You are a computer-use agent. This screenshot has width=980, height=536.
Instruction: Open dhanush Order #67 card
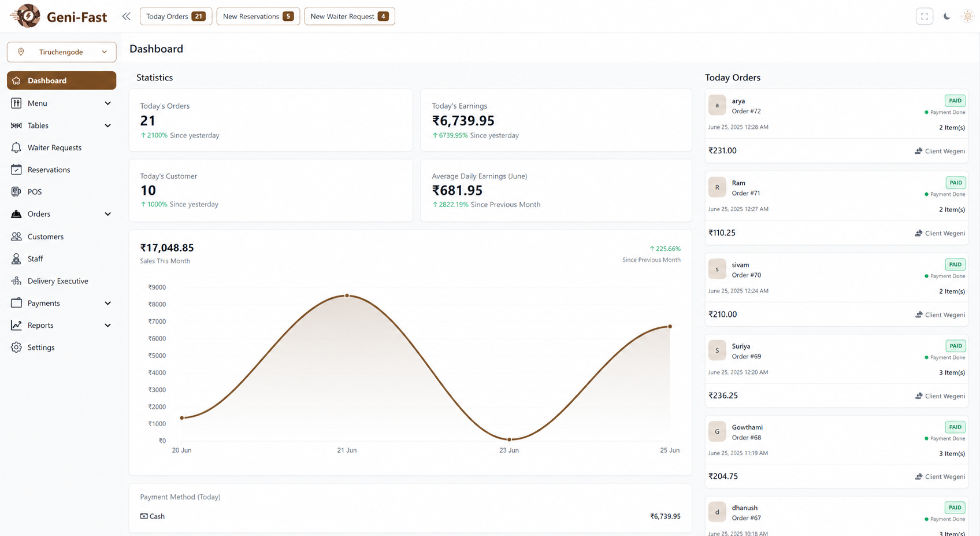pyautogui.click(x=836, y=516)
